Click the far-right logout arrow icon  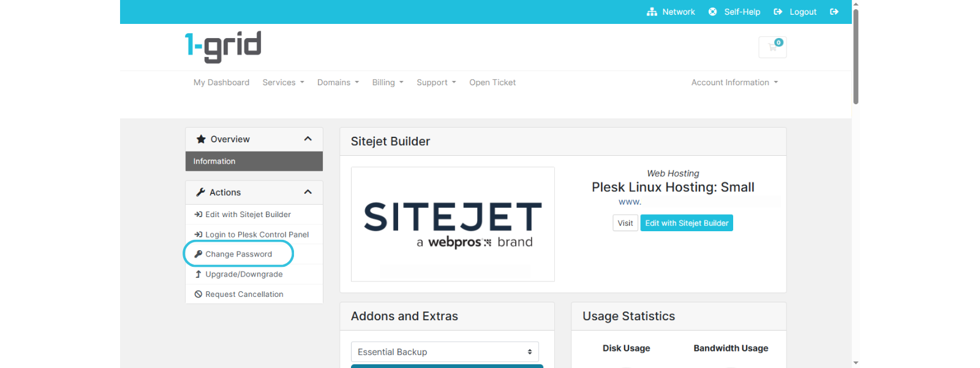pos(834,12)
